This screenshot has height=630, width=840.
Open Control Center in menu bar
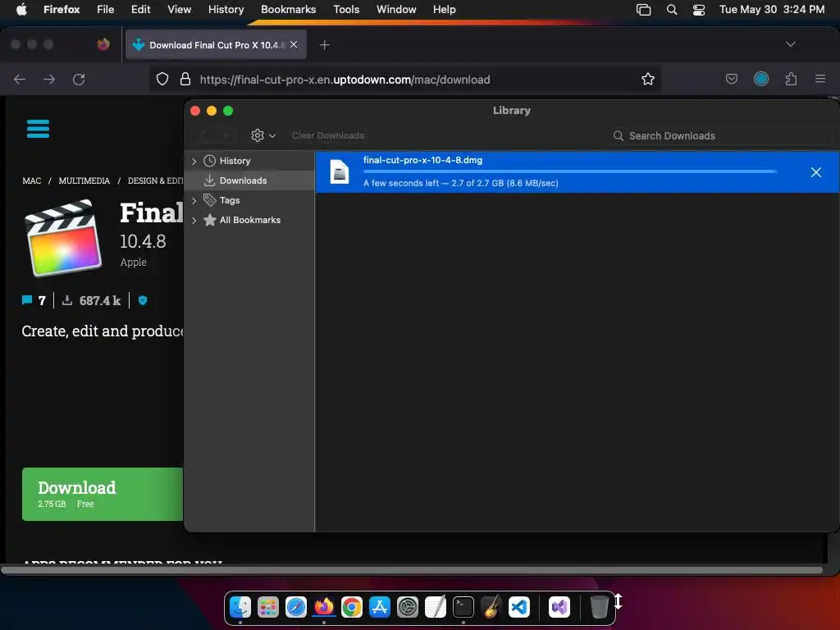tap(699, 10)
